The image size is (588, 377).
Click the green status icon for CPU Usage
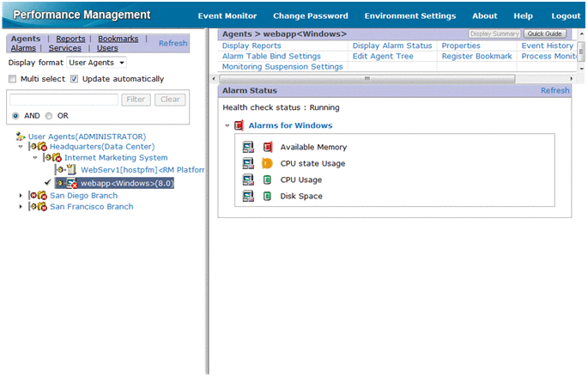point(267,179)
